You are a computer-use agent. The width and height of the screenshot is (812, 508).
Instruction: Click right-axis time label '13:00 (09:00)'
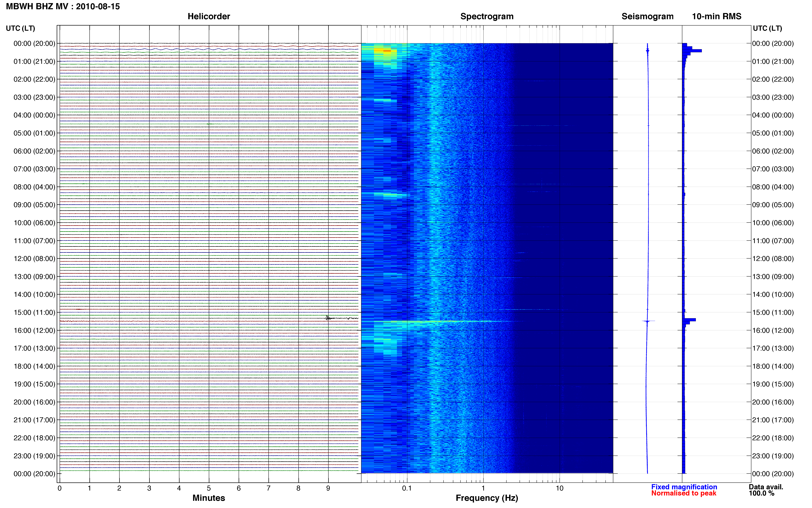tap(773, 277)
